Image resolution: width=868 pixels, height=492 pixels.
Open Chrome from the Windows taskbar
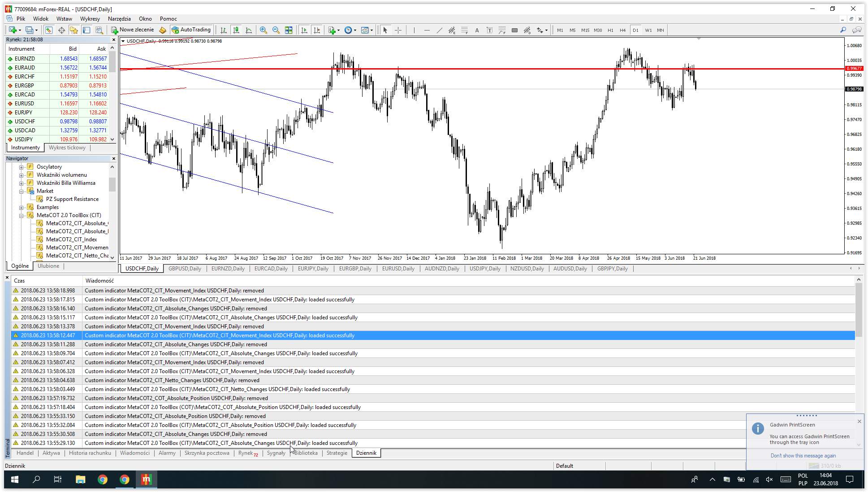[103, 479]
